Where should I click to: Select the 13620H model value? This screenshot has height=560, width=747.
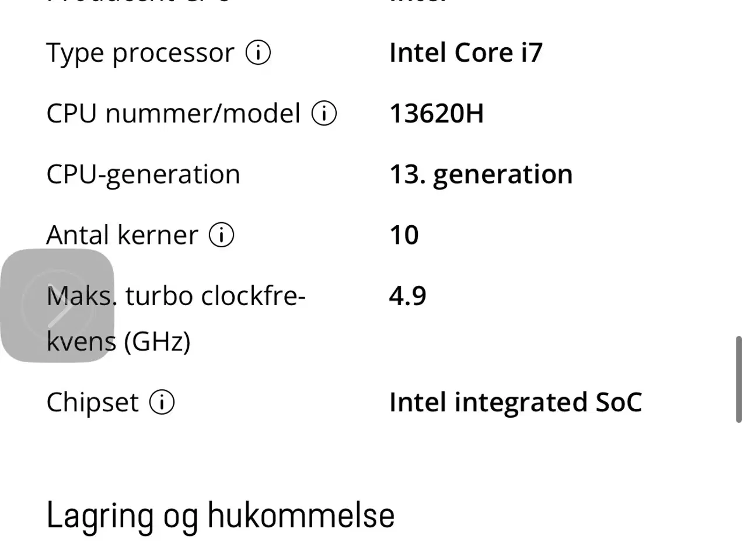point(437,113)
